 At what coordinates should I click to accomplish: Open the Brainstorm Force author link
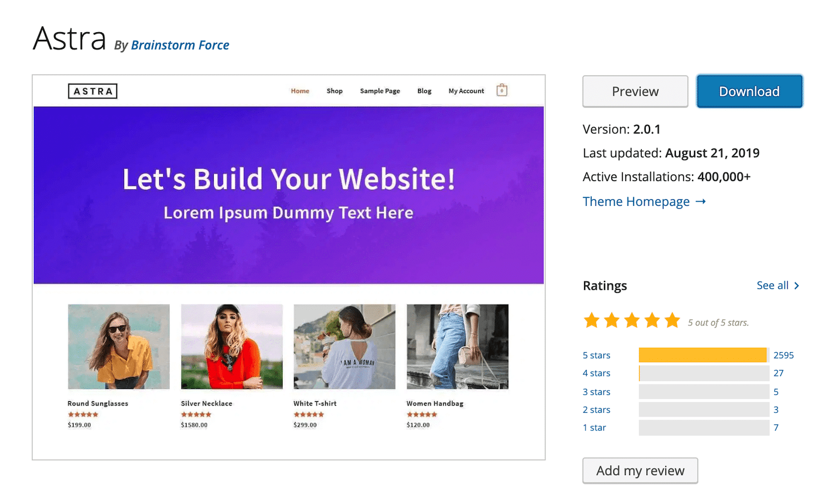(180, 45)
